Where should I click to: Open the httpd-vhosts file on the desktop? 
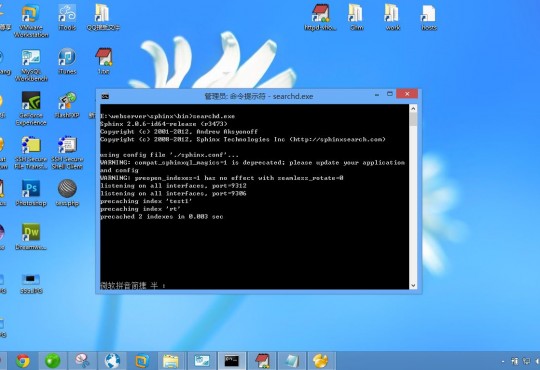(x=320, y=17)
